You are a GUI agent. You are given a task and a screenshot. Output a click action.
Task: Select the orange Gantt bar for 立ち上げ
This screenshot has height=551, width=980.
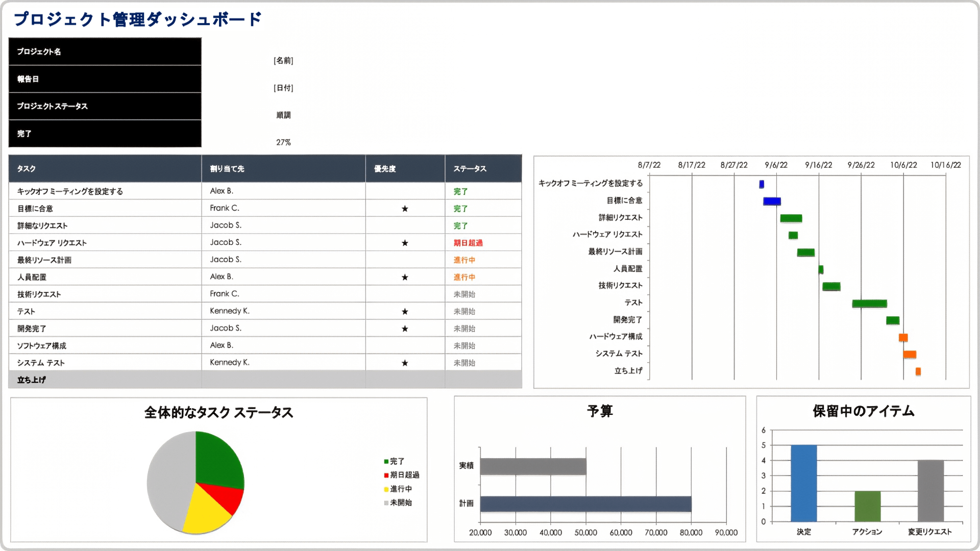pyautogui.click(x=918, y=371)
